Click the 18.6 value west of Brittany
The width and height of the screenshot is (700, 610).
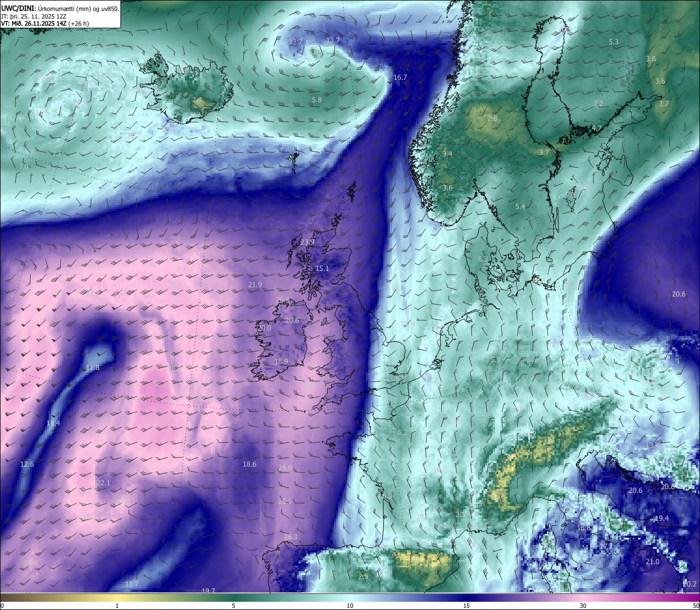point(249,464)
